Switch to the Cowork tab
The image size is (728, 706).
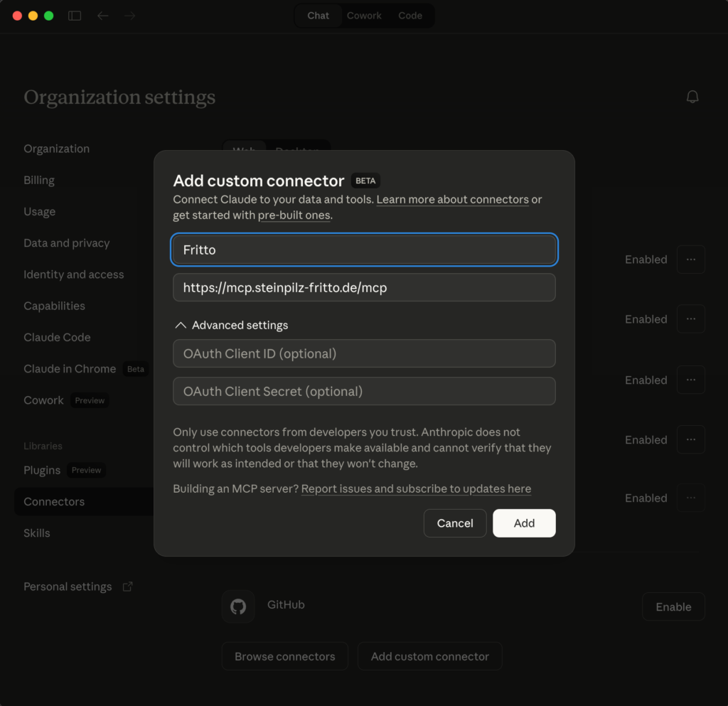tap(364, 16)
